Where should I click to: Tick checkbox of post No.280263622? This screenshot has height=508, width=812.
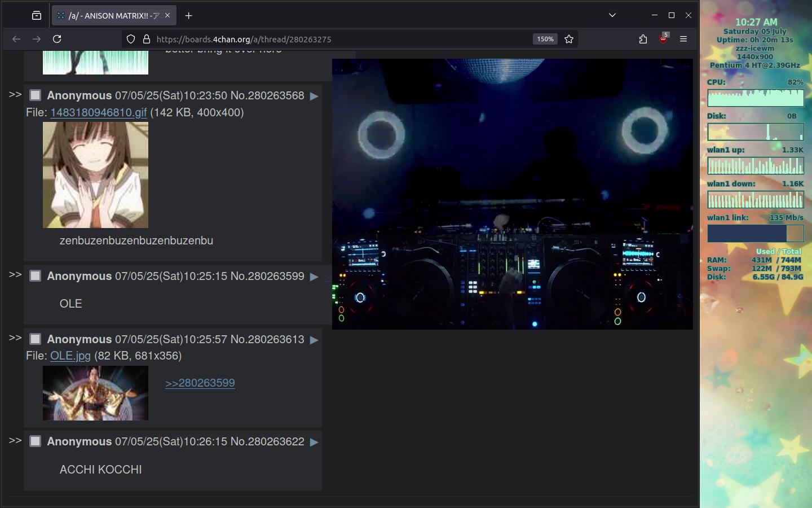click(35, 441)
